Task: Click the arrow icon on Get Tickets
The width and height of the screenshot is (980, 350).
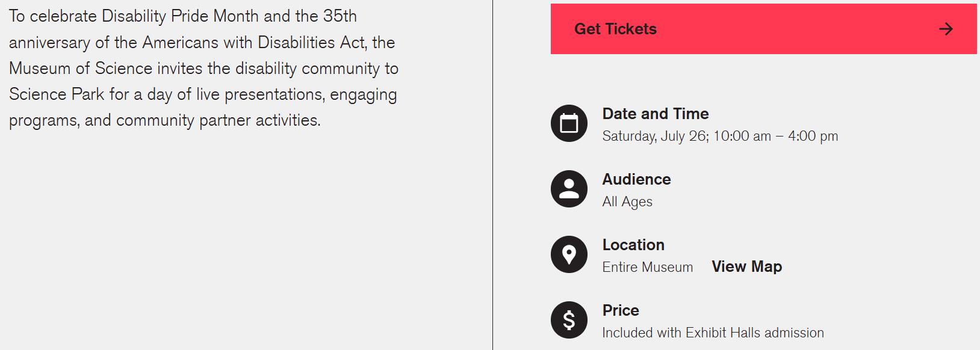Action: click(x=946, y=29)
